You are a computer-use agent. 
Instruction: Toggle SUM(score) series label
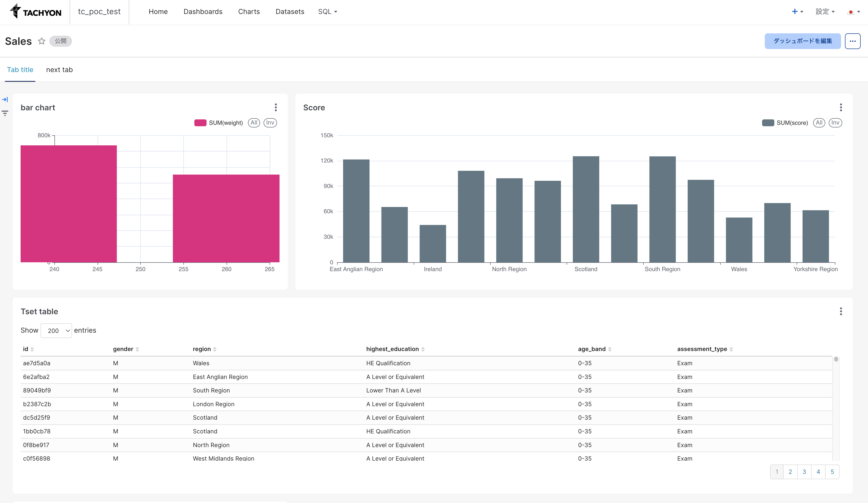point(792,123)
